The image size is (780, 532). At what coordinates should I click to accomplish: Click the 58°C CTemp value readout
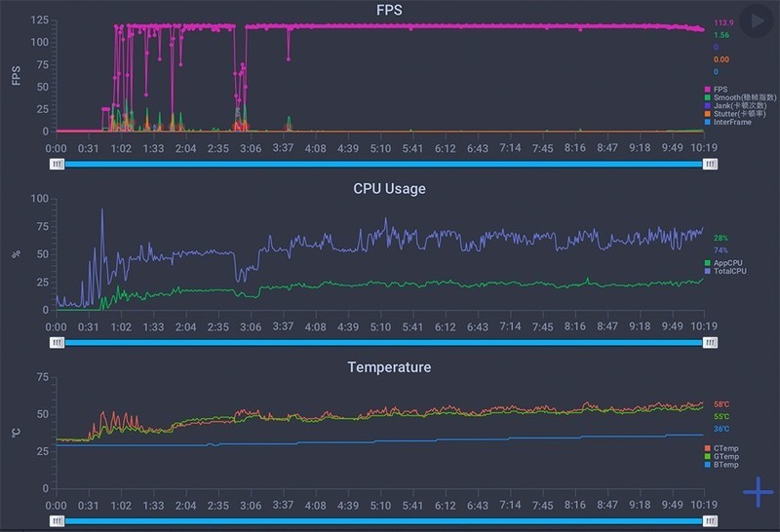[721, 404]
